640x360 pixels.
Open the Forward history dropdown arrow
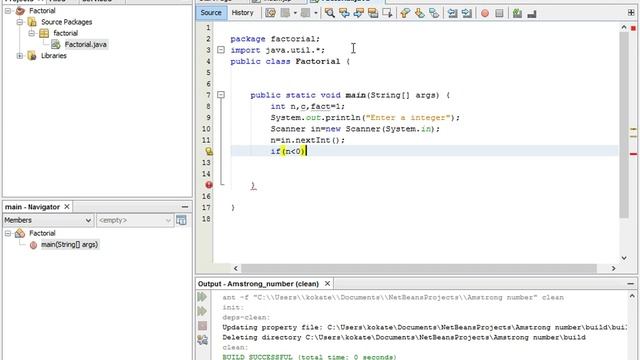click(315, 13)
